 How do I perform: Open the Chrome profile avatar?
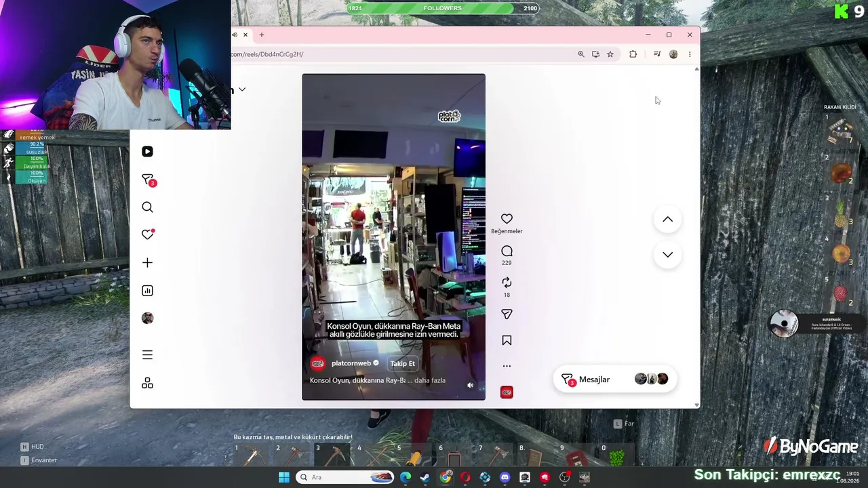673,54
